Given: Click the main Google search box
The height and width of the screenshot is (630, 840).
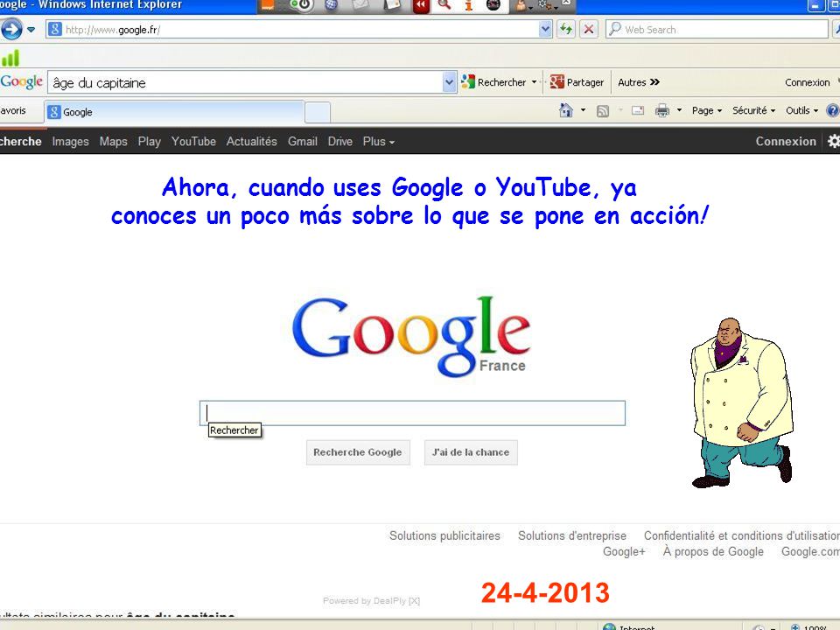Looking at the screenshot, I should click(x=412, y=413).
